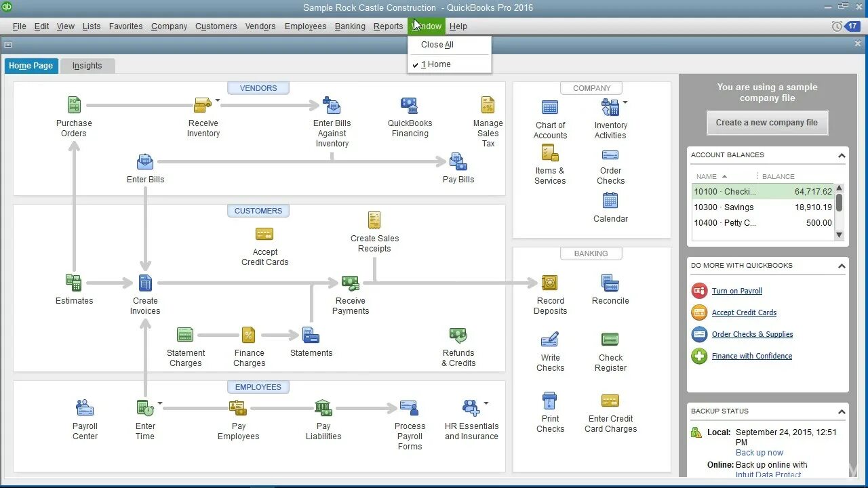868x488 pixels.
Task: Click the Record Deposits icon
Action: [550, 283]
